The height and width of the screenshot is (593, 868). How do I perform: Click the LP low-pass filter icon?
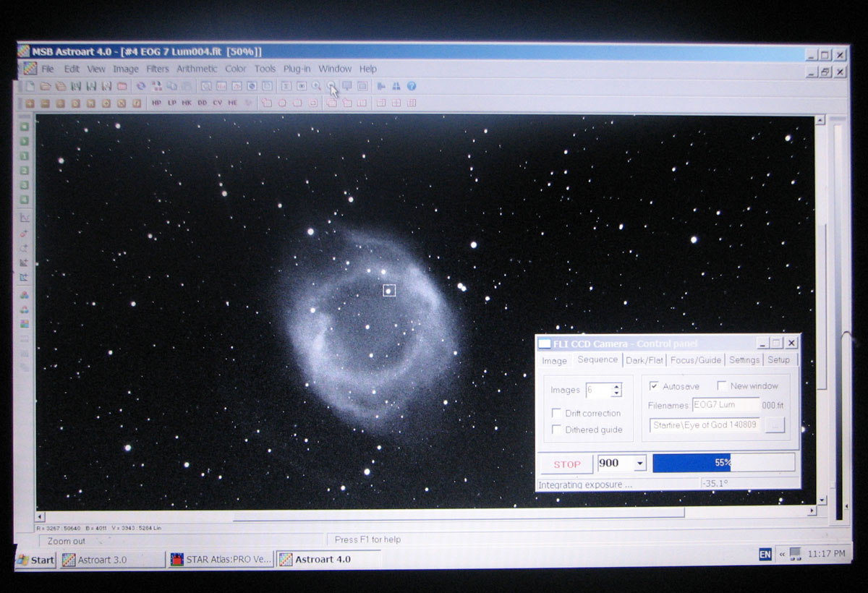(x=171, y=103)
